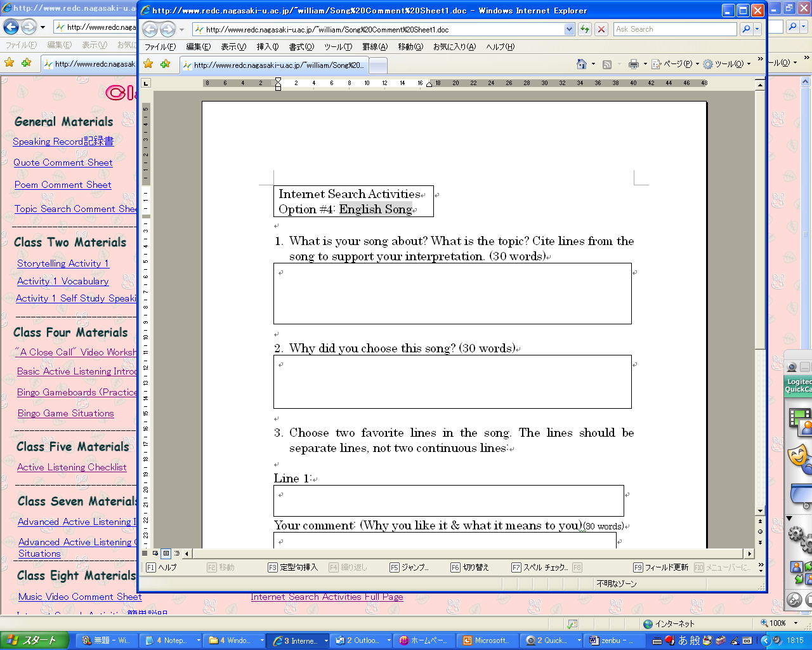Open the ツール(O) command bar dropdown
Viewport: 812px width, 650px height.
(727, 64)
